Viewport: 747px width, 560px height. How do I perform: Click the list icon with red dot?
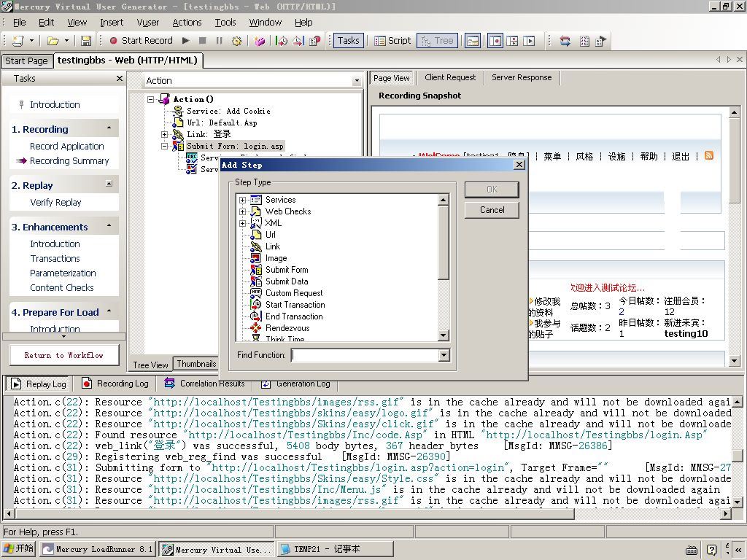click(x=315, y=41)
